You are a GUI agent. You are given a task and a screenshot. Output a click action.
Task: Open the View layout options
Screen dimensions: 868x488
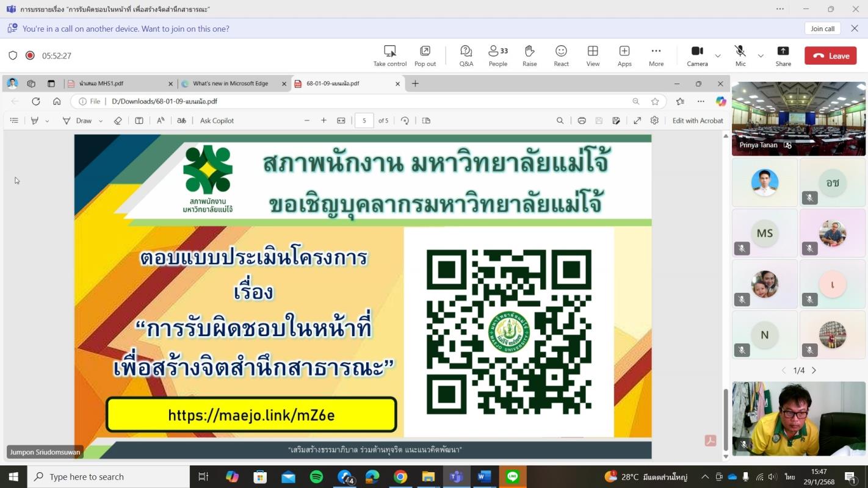pyautogui.click(x=593, y=56)
